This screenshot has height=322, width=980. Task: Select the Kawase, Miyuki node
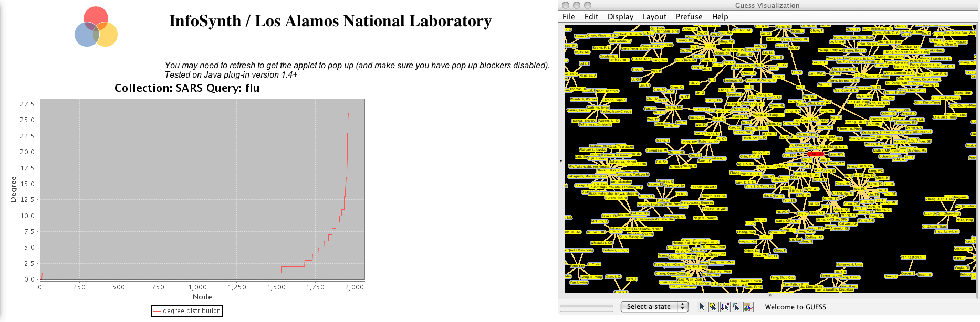point(715,209)
